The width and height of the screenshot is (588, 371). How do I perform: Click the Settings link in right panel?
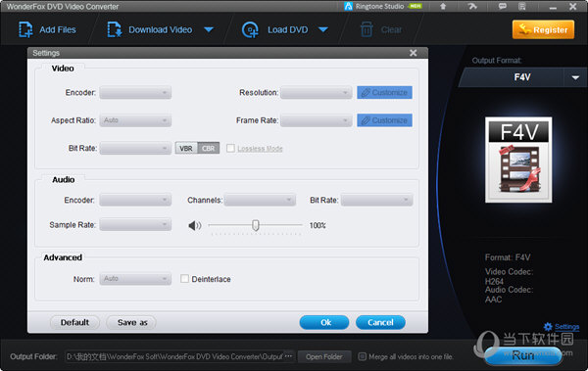tap(566, 327)
